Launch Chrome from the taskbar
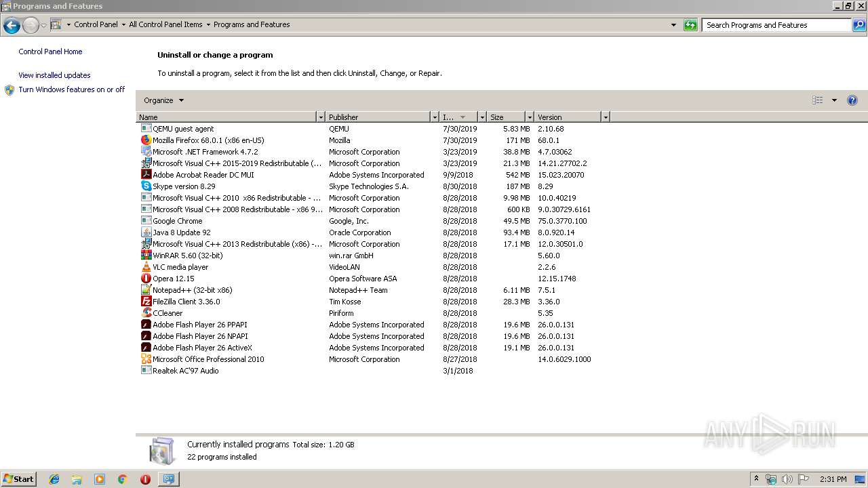This screenshot has width=868, height=488. click(x=123, y=479)
